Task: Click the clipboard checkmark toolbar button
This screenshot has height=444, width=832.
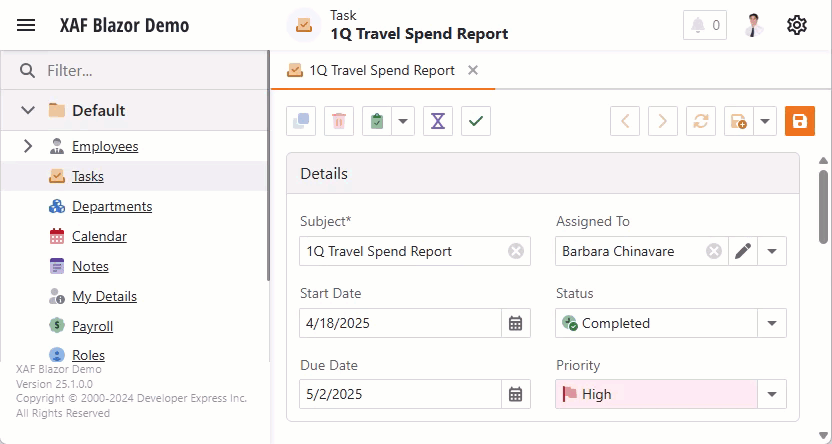Action: point(377,121)
